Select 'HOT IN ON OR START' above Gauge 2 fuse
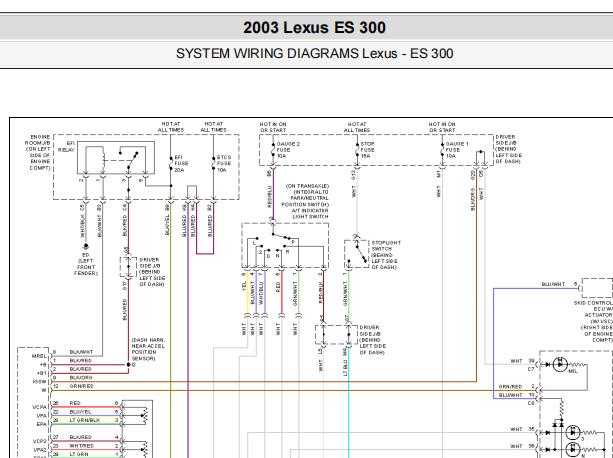 click(273, 127)
